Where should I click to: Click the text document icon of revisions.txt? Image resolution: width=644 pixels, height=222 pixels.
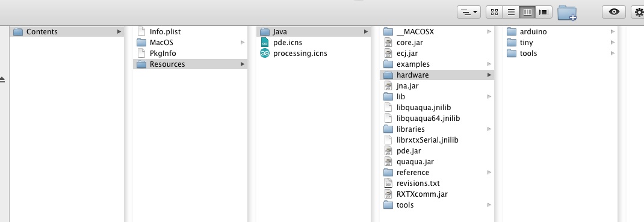point(388,183)
